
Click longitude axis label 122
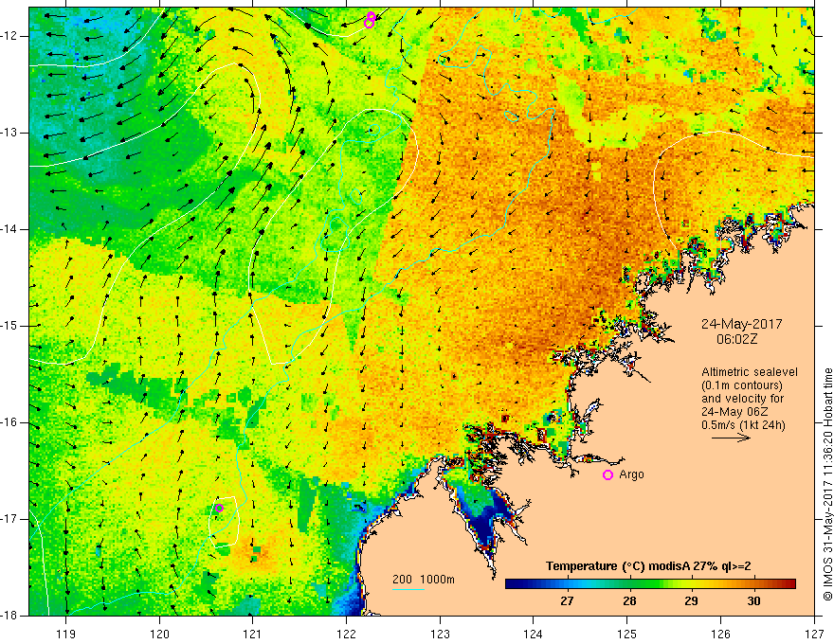346,634
